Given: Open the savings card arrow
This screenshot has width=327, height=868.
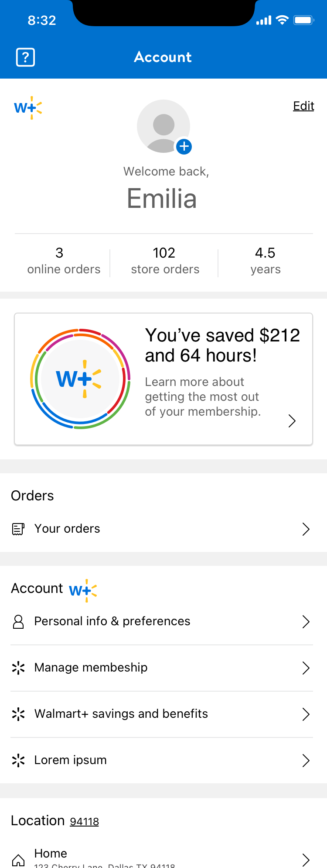Looking at the screenshot, I should (x=292, y=421).
